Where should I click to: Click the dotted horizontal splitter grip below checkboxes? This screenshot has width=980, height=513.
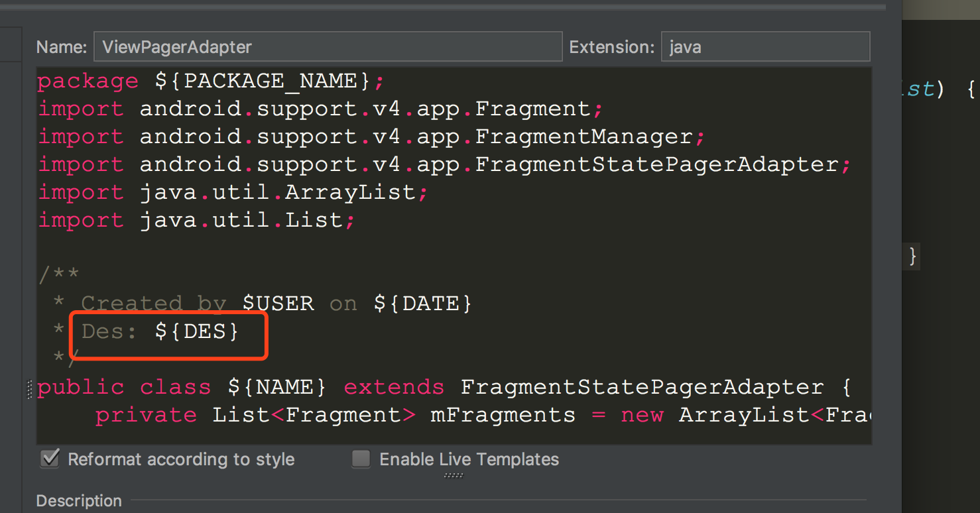click(x=454, y=475)
